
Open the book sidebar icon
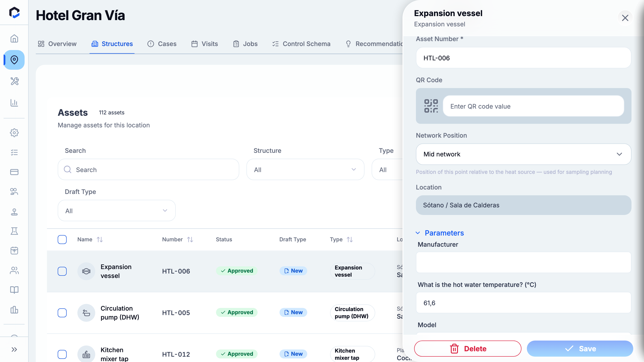point(14,290)
